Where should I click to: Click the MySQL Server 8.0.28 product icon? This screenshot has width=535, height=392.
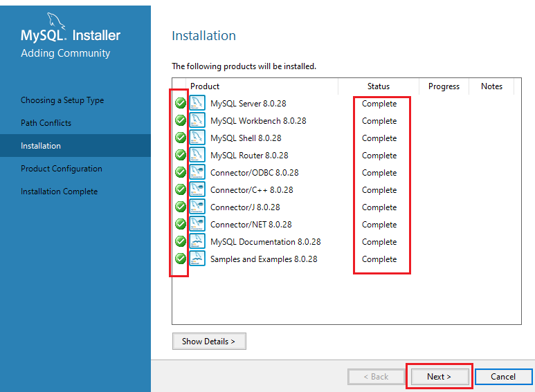pyautogui.click(x=197, y=104)
